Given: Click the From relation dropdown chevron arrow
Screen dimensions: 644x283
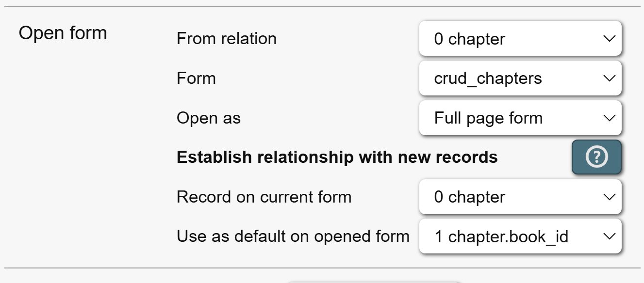Looking at the screenshot, I should [x=609, y=39].
